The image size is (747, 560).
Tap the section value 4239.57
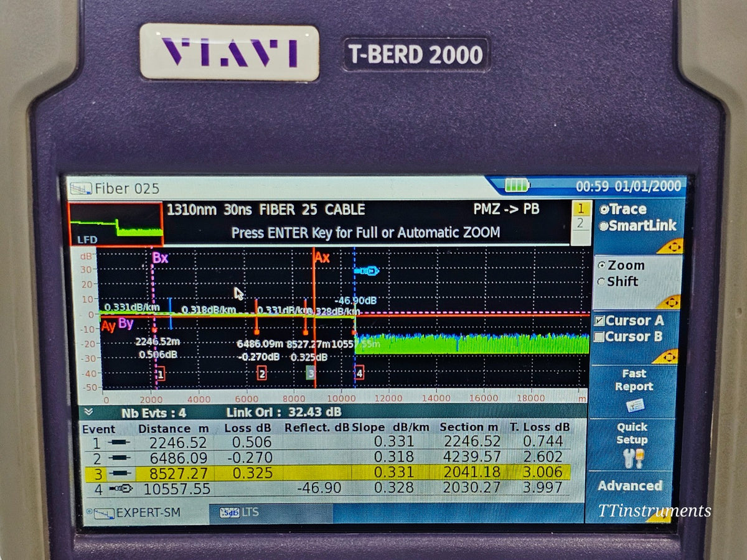[471, 457]
